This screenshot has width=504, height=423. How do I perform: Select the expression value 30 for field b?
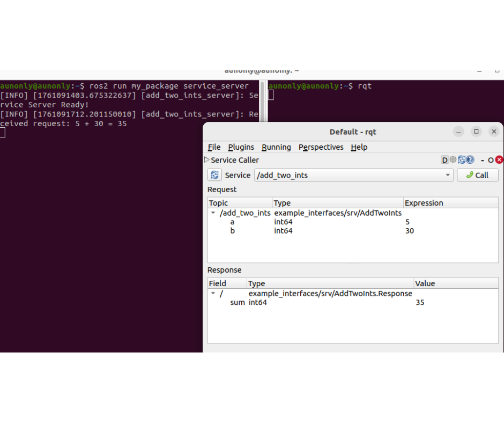coord(410,231)
